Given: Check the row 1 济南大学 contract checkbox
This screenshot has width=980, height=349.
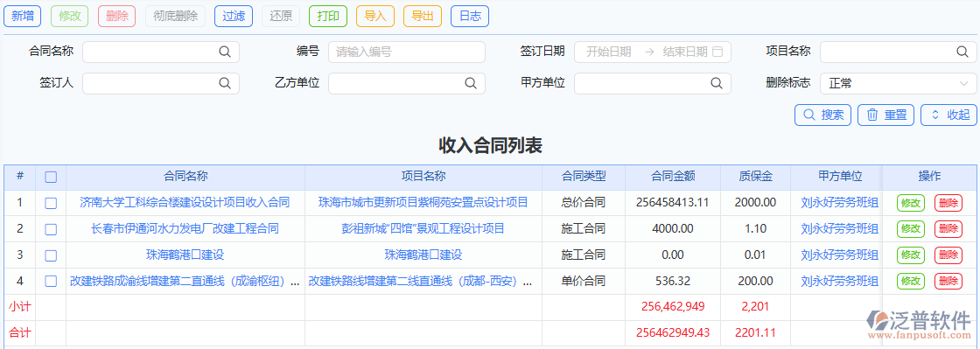Looking at the screenshot, I should (x=52, y=203).
